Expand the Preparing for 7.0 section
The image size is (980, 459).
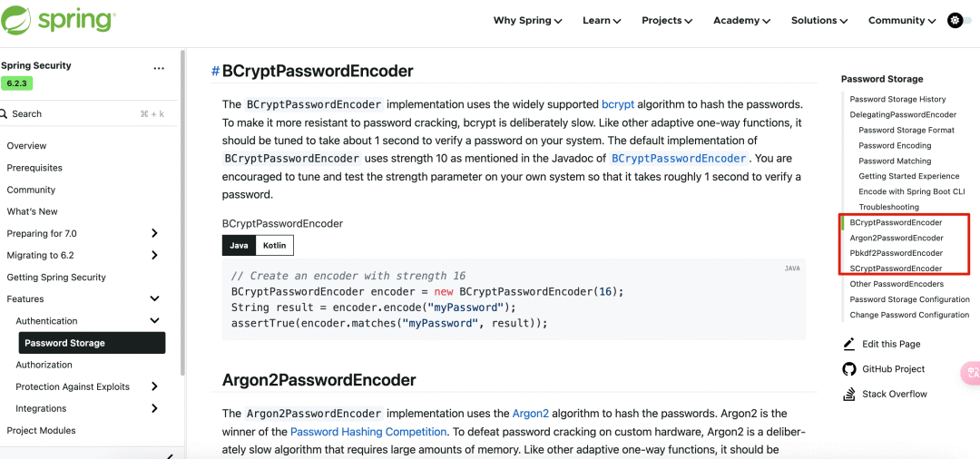[x=154, y=233]
